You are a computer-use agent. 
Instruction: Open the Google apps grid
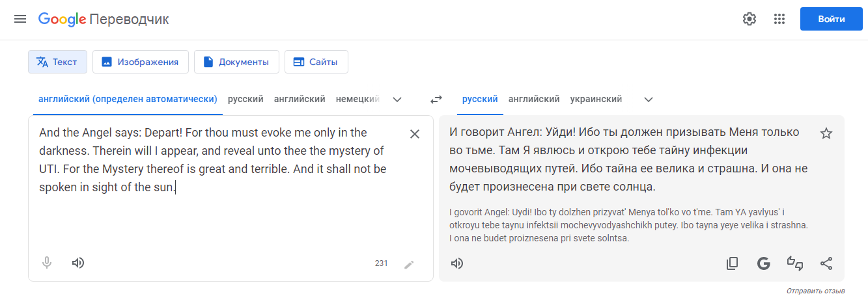pos(779,19)
